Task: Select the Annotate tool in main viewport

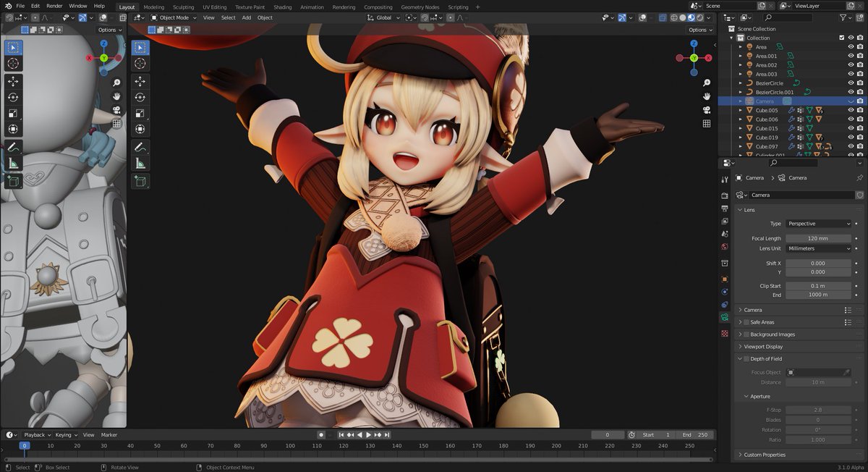Action: [x=140, y=147]
